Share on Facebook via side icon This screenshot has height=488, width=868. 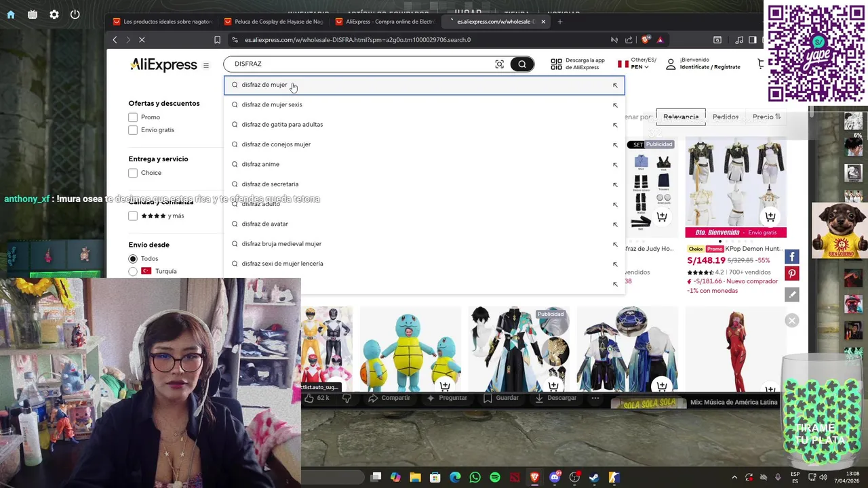coord(791,257)
